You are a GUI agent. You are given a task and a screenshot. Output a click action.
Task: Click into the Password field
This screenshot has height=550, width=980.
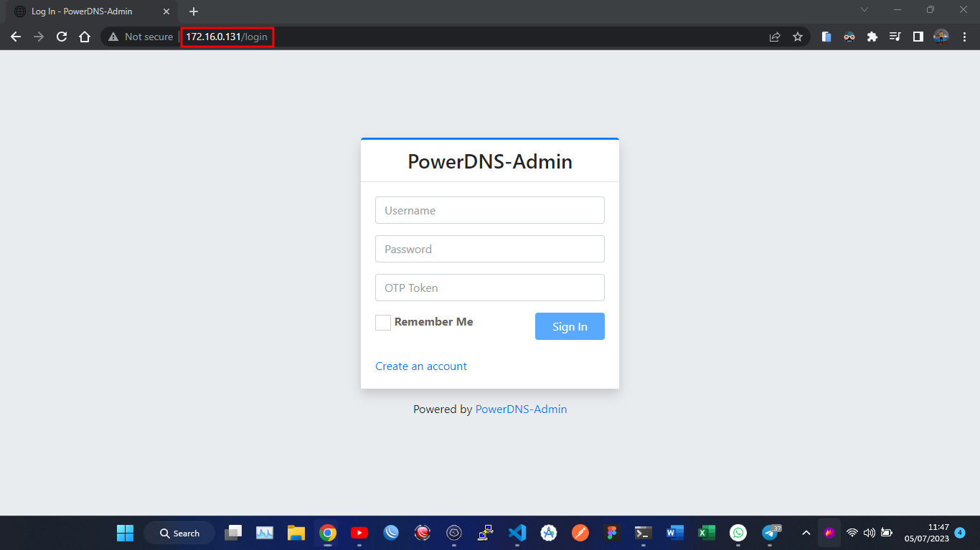tap(489, 250)
